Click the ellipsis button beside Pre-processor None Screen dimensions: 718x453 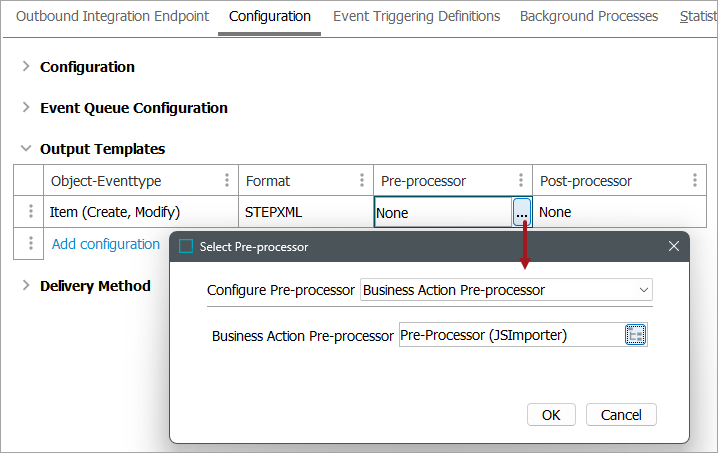(522, 212)
